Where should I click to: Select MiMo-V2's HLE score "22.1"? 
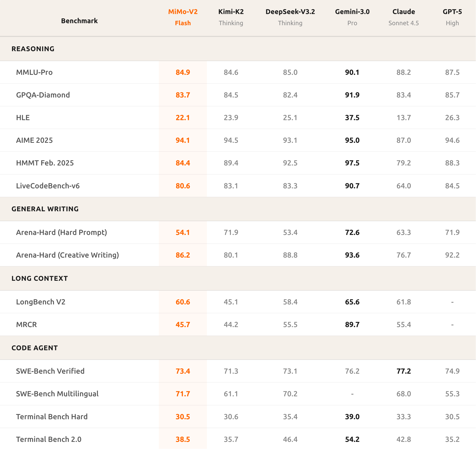click(183, 118)
